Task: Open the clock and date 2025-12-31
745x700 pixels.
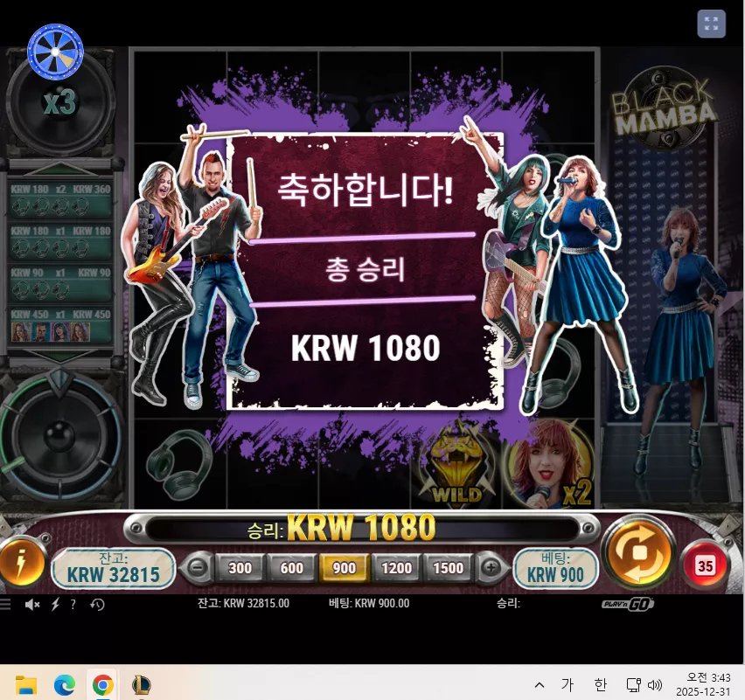Action: [704, 684]
